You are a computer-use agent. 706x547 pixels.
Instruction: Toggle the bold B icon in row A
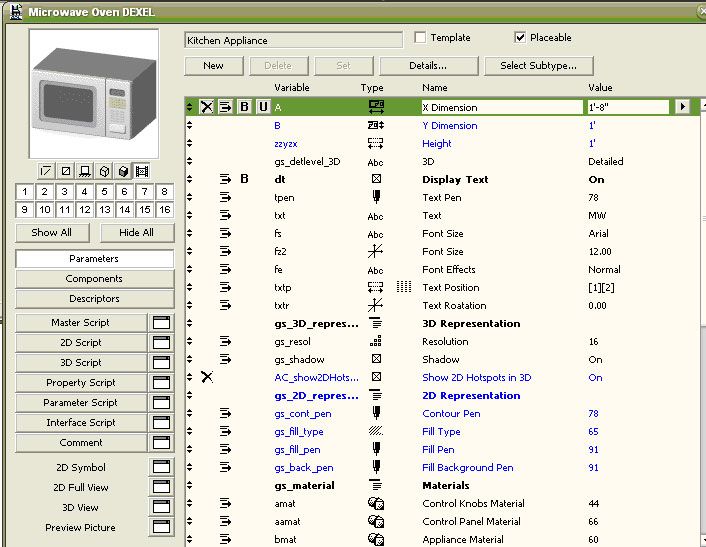(245, 107)
